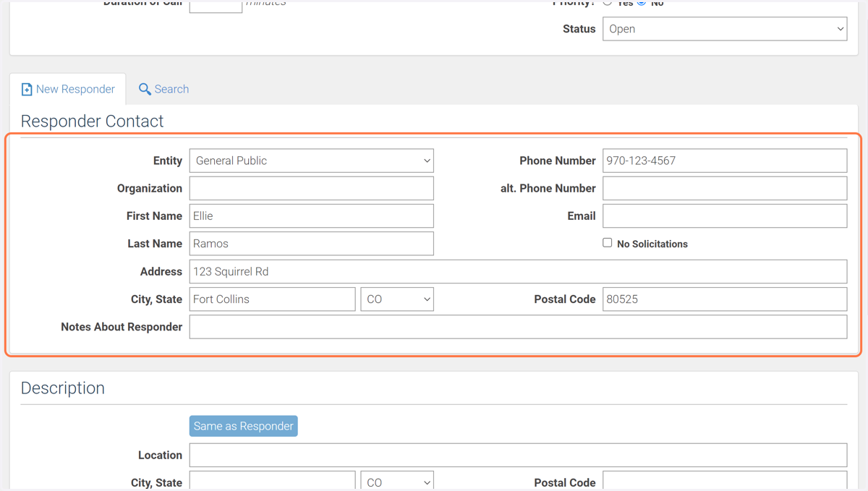
Task: Open the Description section state dropdown
Action: tap(397, 482)
